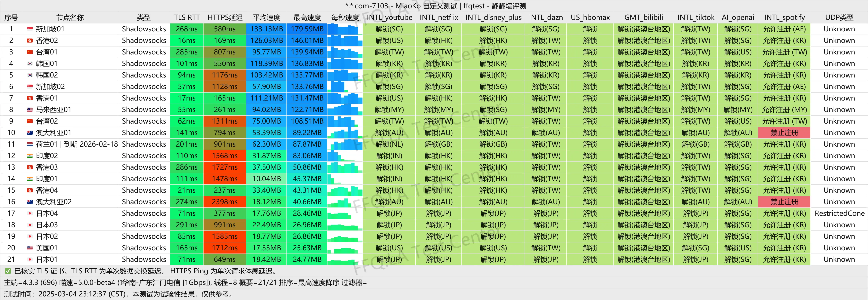Click the 每秒速度 column header
868x300 pixels.
pos(345,17)
